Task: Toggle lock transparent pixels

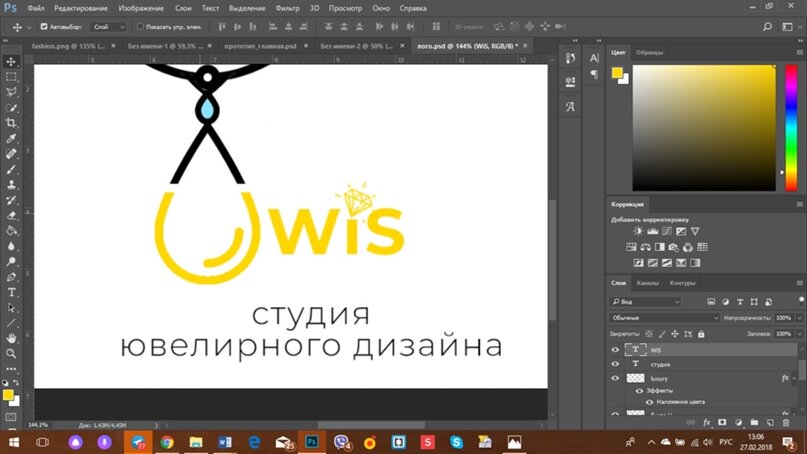Action: pos(649,334)
